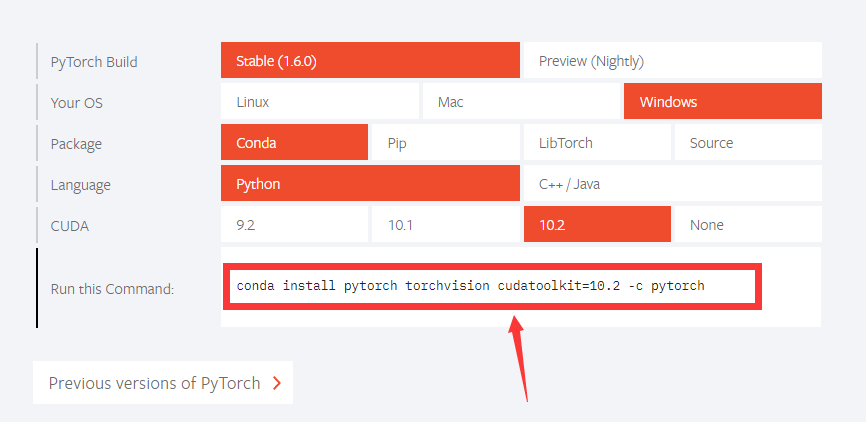
Task: Click the Run this Command label
Action: [x=112, y=289]
